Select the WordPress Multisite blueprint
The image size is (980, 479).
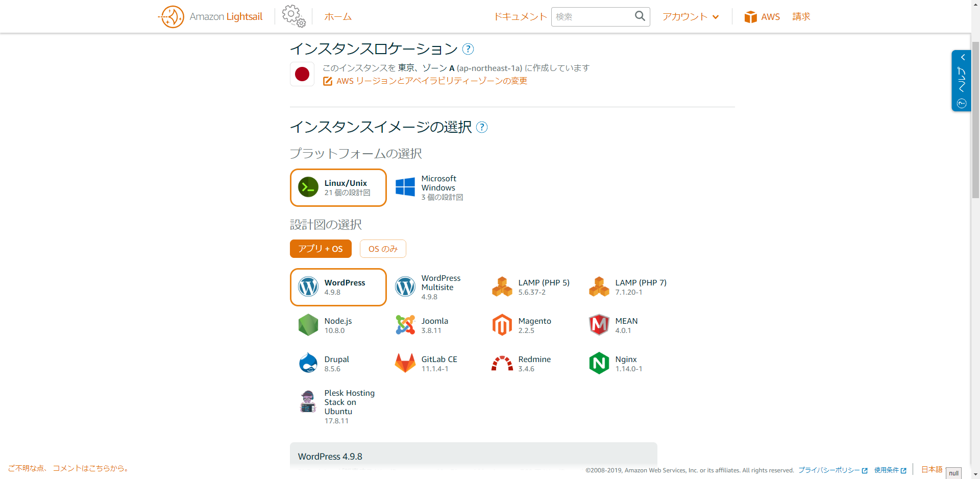click(435, 287)
